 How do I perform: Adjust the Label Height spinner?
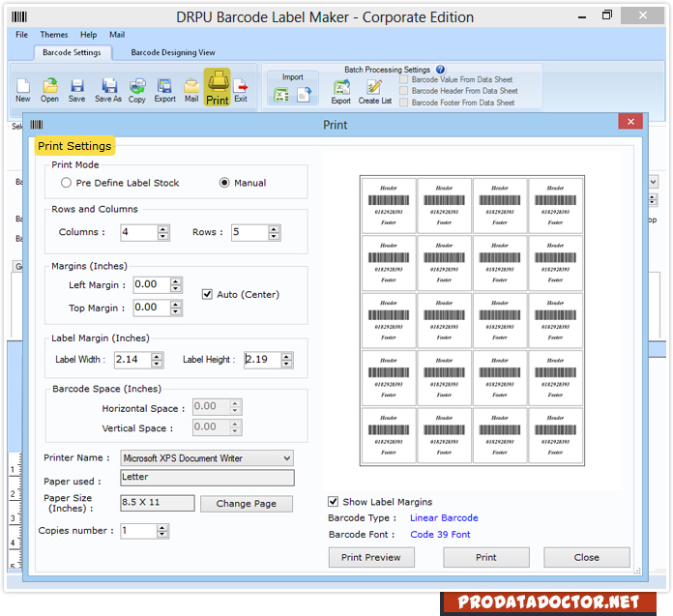(287, 360)
